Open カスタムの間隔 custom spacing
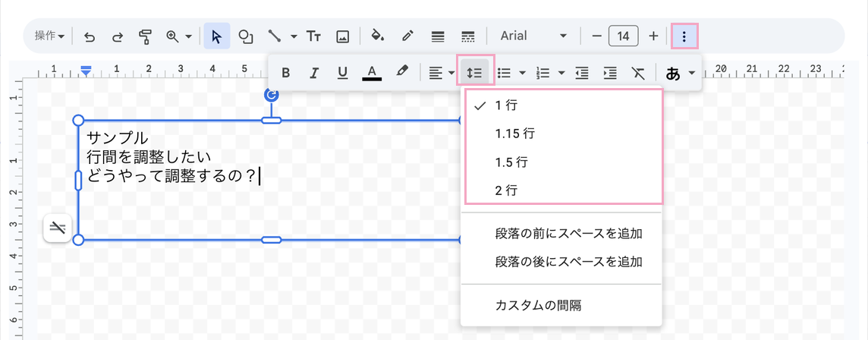Screen dimensions: 868x340 561,304
